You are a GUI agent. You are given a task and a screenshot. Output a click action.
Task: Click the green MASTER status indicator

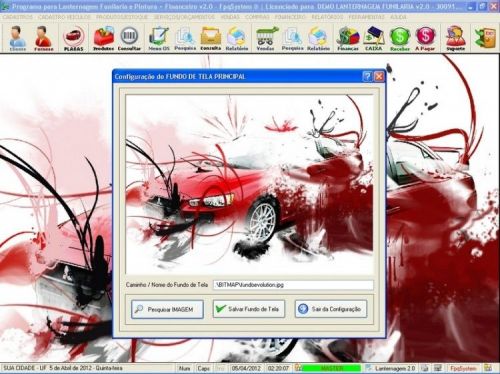click(332, 368)
